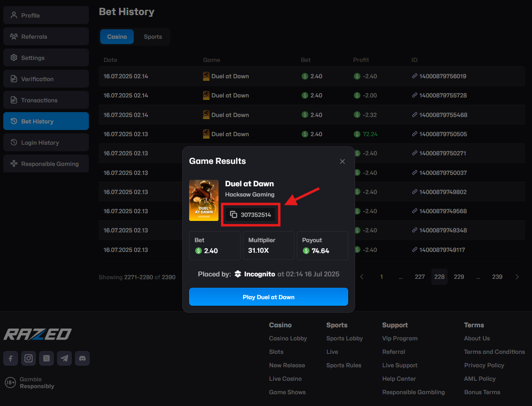Switch to the Sports tab

(x=153, y=37)
